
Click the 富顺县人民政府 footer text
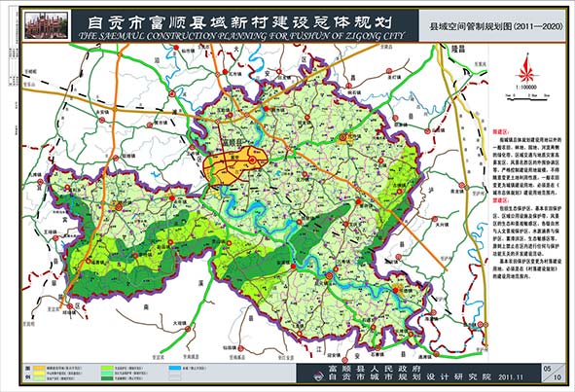click(x=375, y=369)
